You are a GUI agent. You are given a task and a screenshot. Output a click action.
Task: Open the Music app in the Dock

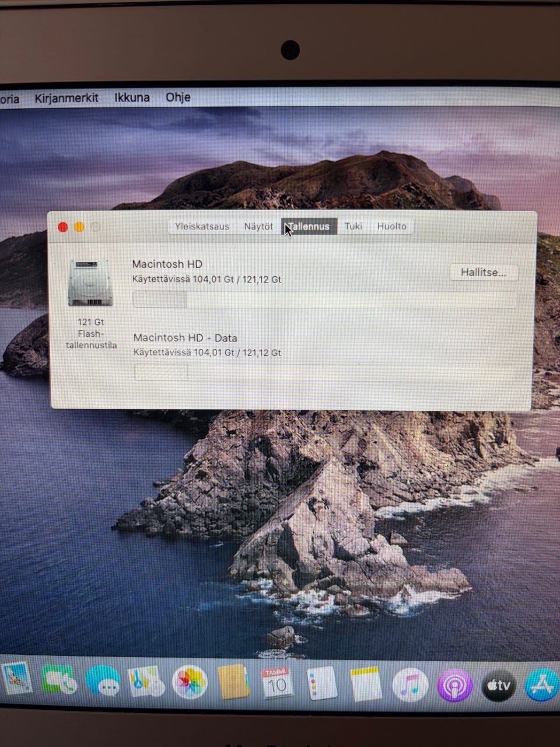(x=410, y=685)
